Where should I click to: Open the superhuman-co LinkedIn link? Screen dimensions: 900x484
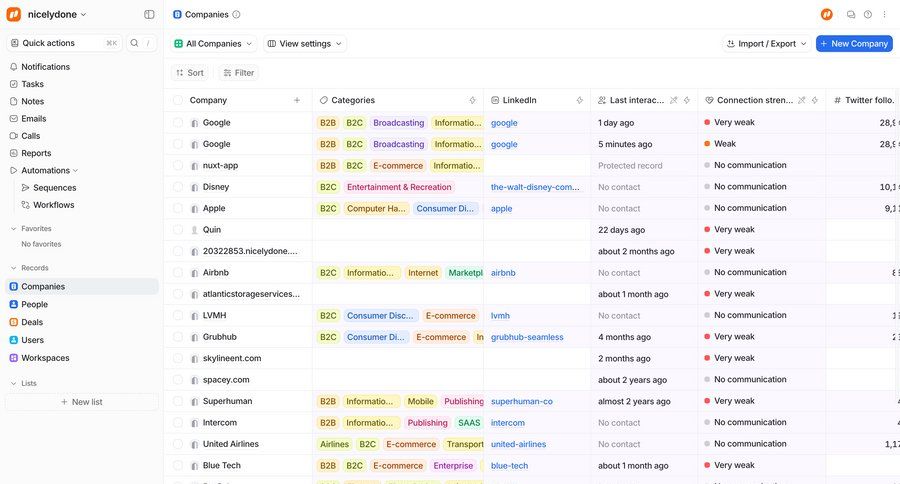(522, 401)
